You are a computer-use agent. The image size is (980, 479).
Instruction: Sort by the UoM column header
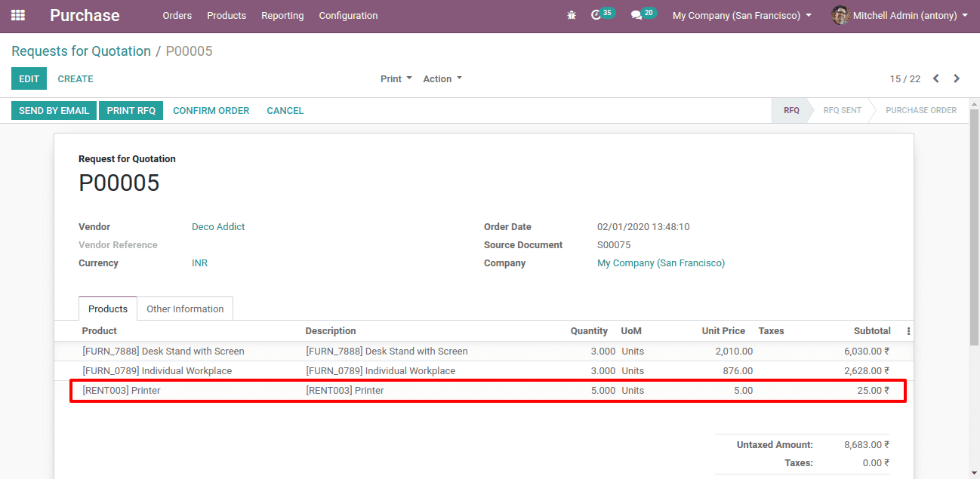click(x=631, y=330)
